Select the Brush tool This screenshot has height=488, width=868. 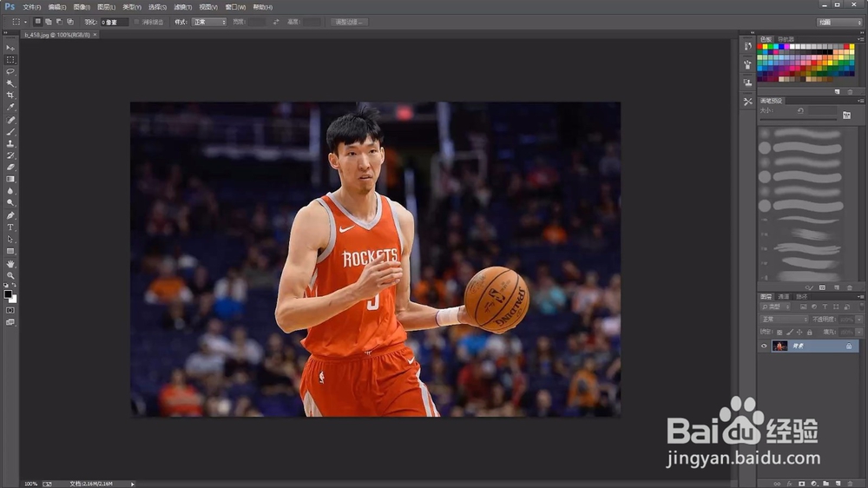(x=10, y=132)
